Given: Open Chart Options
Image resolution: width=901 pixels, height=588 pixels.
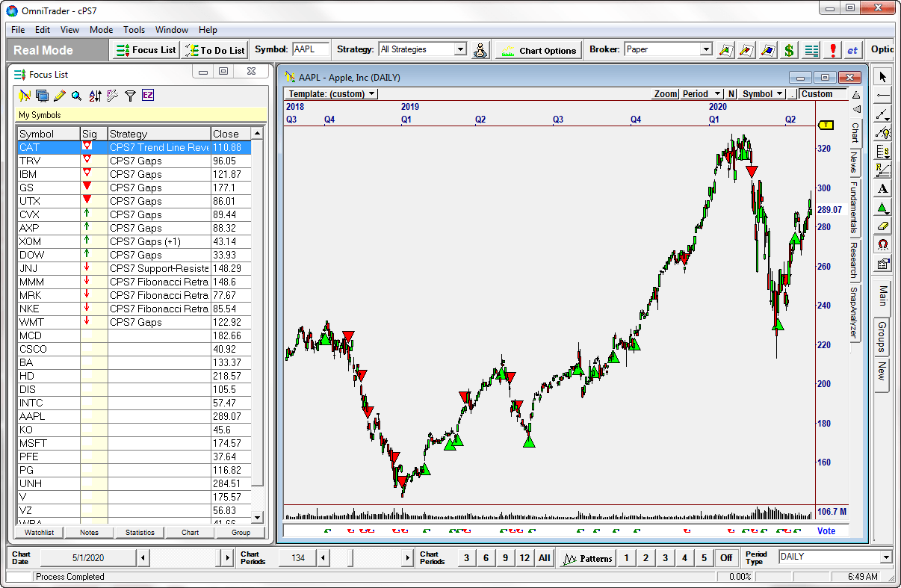Looking at the screenshot, I should click(x=538, y=50).
